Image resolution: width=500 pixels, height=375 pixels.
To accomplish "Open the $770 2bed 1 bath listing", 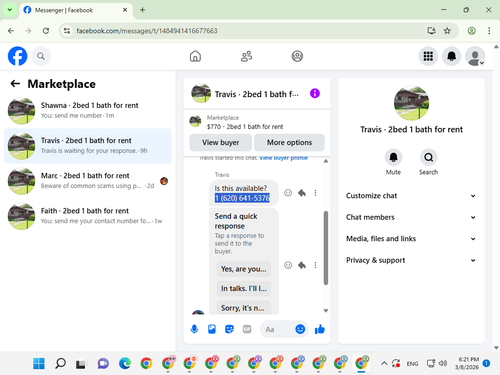I will tap(257, 122).
